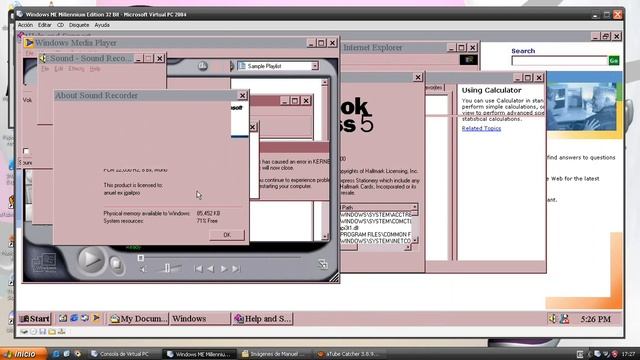Launch Internet Explorer from quick launch
The width and height of the screenshot is (640, 360).
[x=74, y=318]
